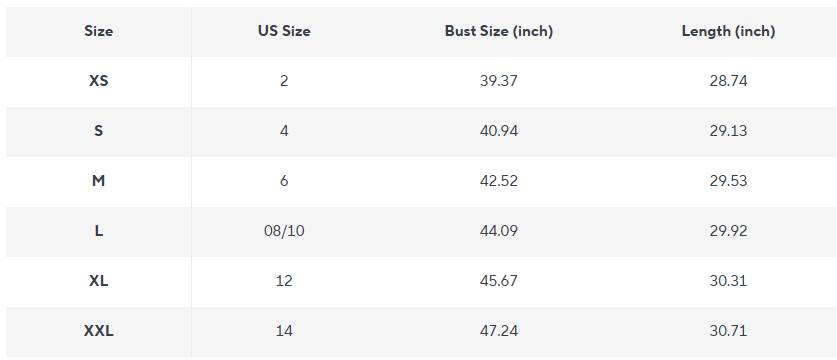Select the XL size row label
The width and height of the screenshot is (837, 360).
(99, 281)
